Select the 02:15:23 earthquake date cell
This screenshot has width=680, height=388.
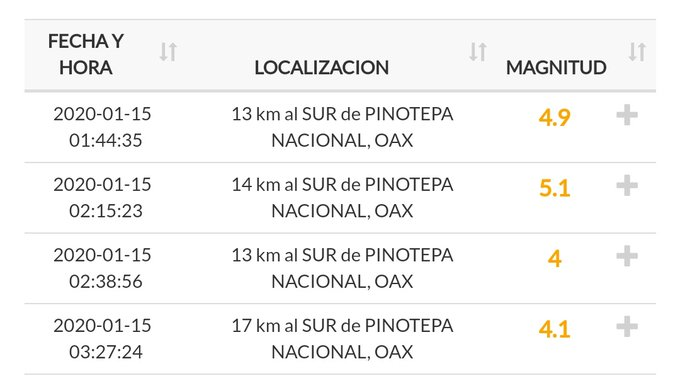(102, 198)
